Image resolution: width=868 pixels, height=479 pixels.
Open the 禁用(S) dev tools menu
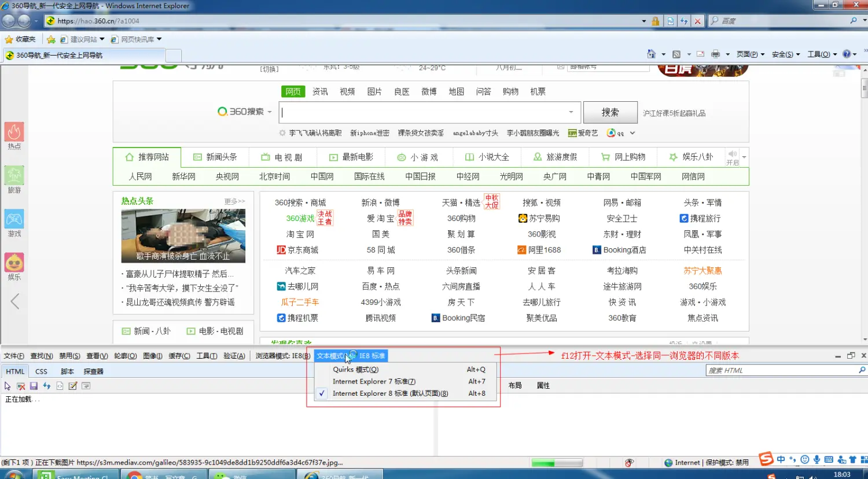tap(69, 356)
